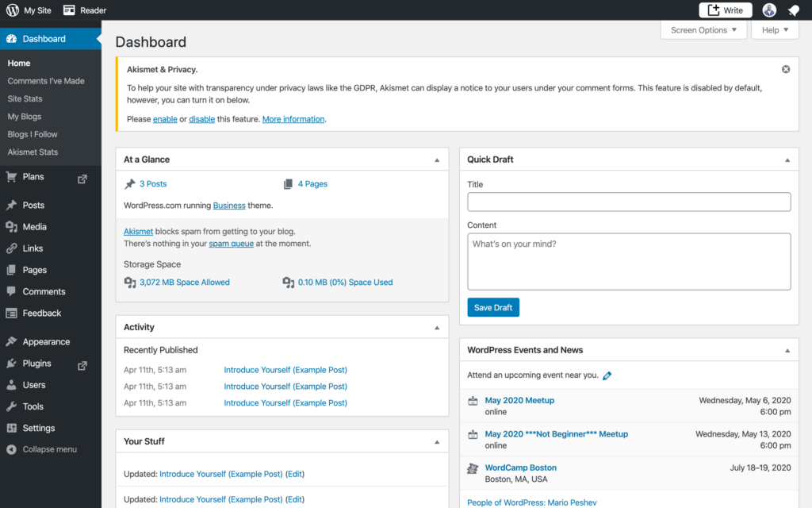812x508 pixels.
Task: Open My Blogs submenu item
Action: [x=25, y=117]
